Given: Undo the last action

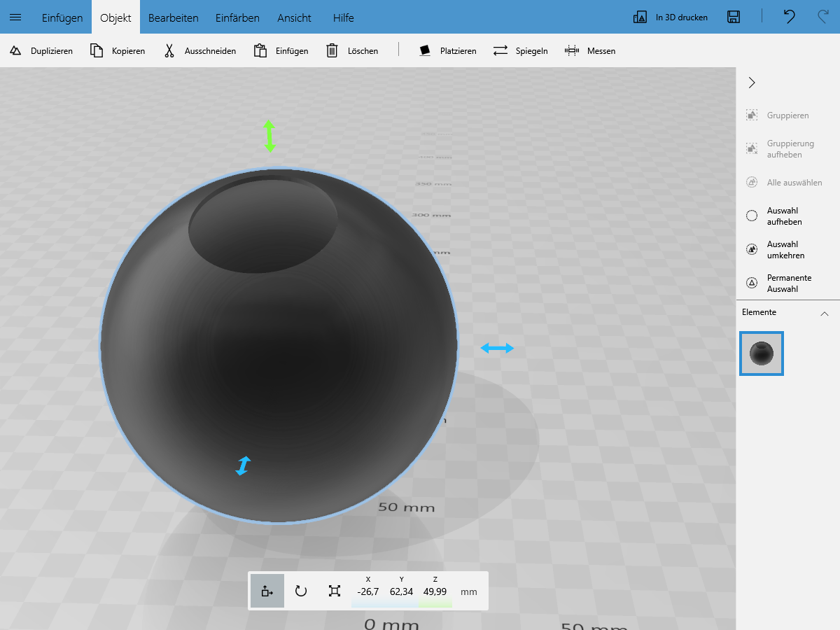Looking at the screenshot, I should tap(789, 17).
